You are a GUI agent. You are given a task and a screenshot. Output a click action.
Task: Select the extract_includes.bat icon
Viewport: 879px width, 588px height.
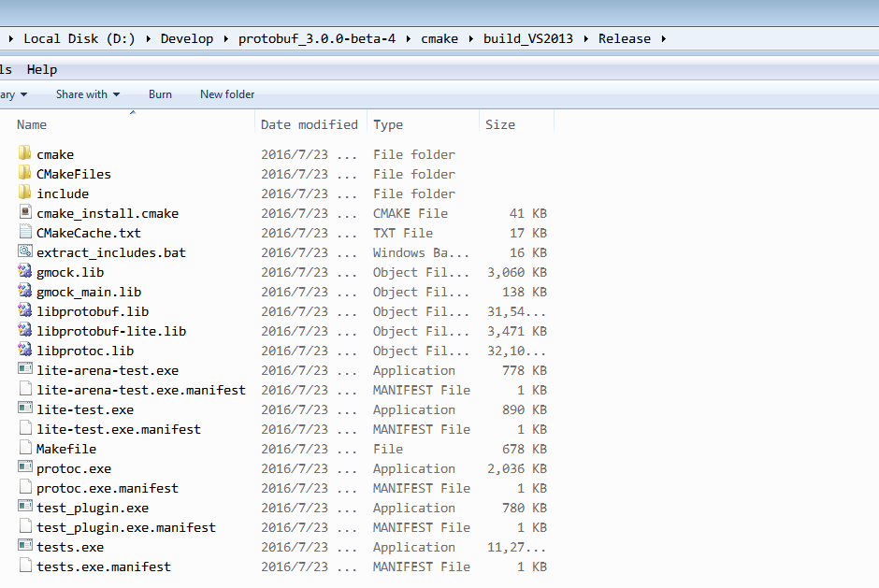coord(24,251)
